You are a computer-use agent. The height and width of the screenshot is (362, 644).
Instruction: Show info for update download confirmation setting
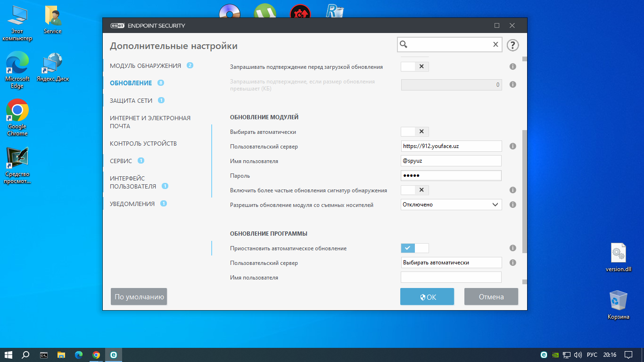(x=513, y=67)
